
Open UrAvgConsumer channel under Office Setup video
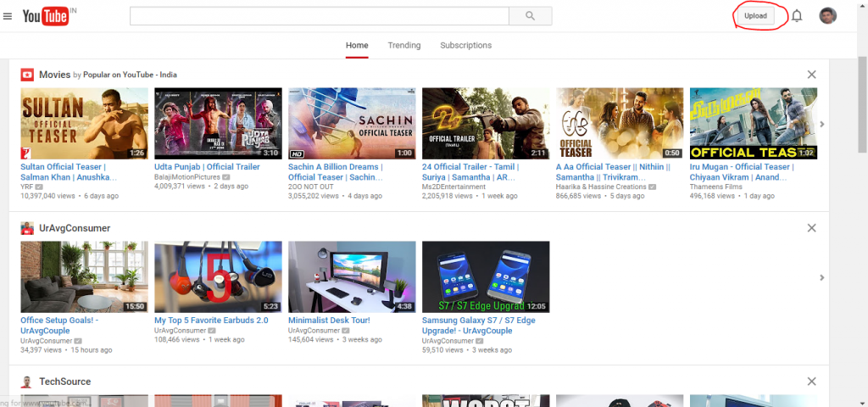[47, 341]
